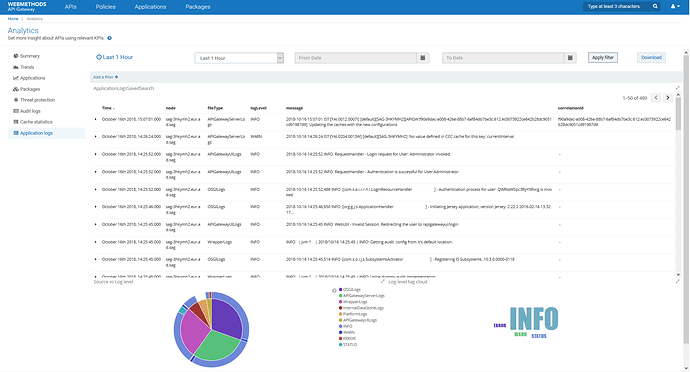
Task: Open the Policies menu
Action: 106,7
